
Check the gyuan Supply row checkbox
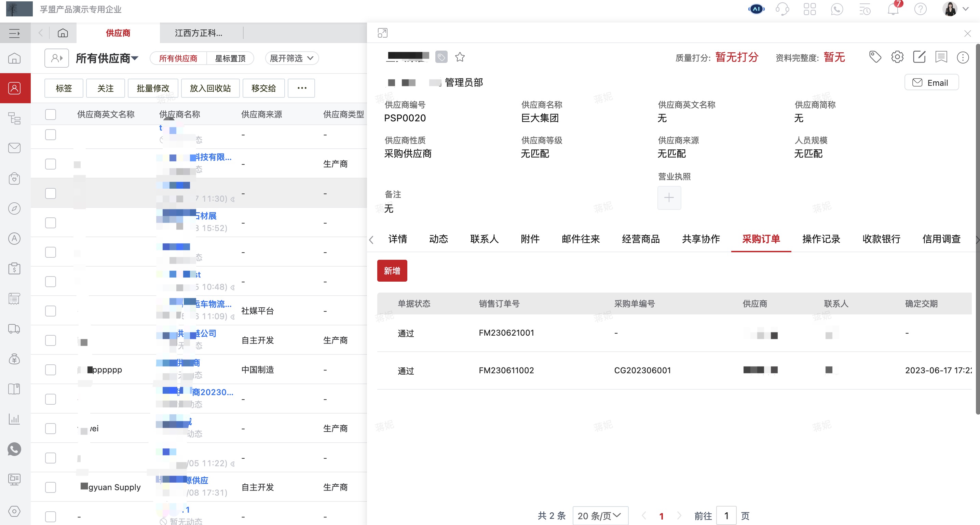[x=51, y=487]
